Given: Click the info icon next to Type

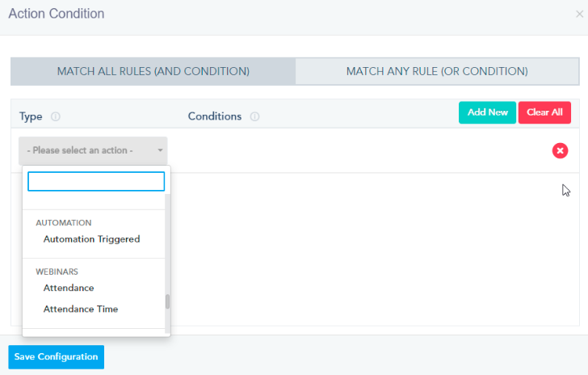Looking at the screenshot, I should point(56,116).
